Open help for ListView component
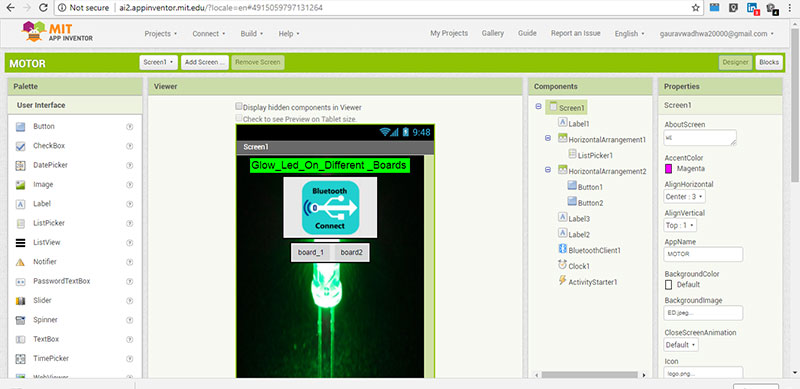 [x=130, y=242]
